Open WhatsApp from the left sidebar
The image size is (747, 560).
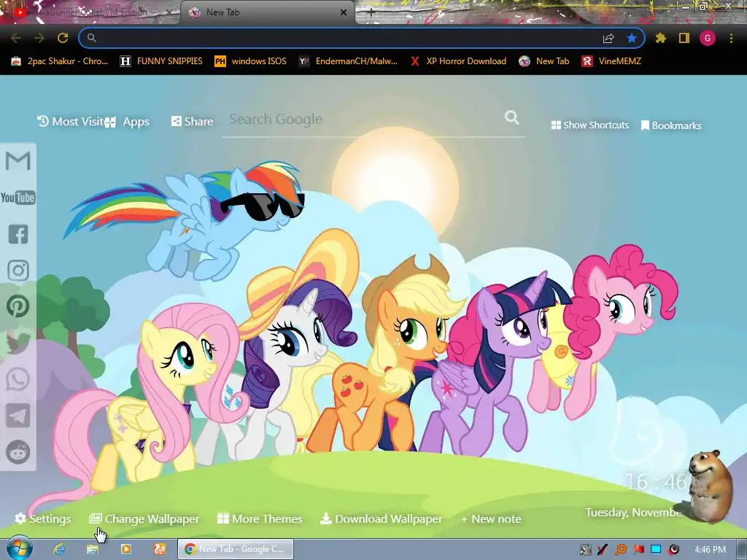[18, 379]
